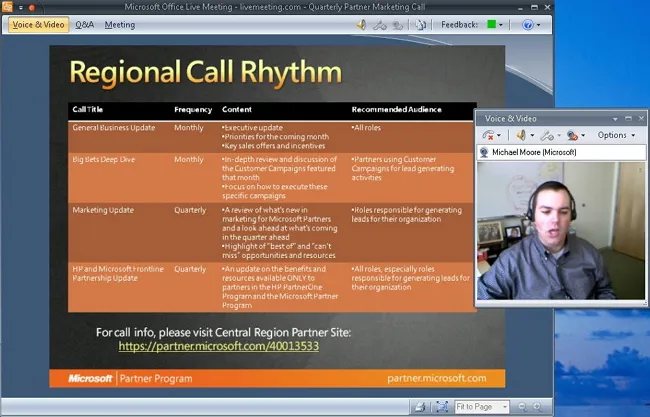Click the microphone icon in main toolbar
Viewport: 650px width, 417px height.
point(380,25)
